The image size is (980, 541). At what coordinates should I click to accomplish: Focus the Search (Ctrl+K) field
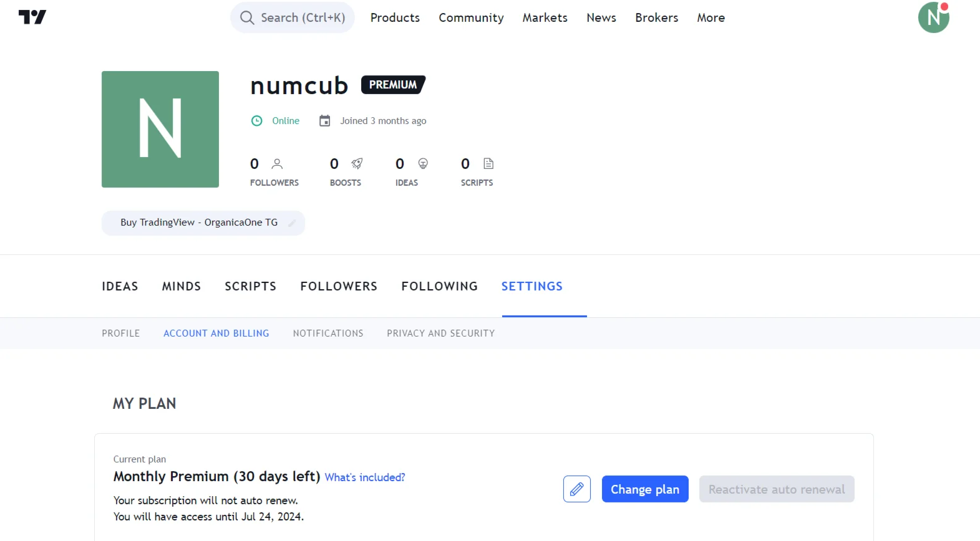[x=293, y=17]
